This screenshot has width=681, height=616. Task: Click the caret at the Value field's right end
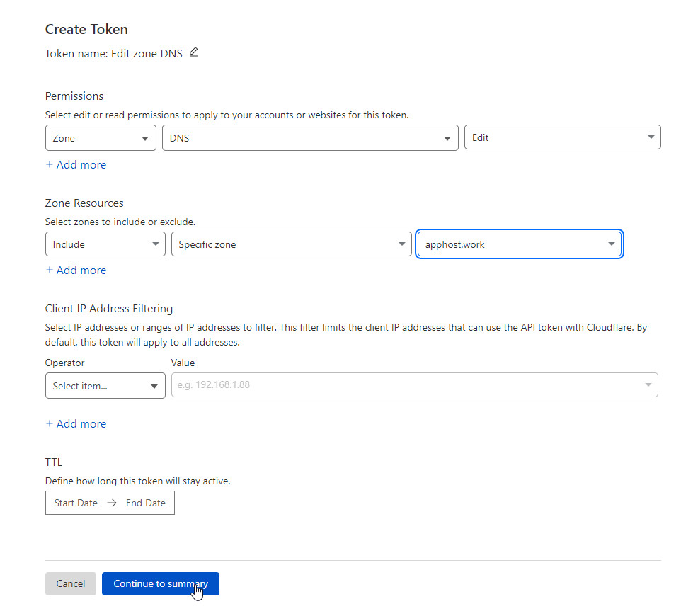tap(648, 385)
